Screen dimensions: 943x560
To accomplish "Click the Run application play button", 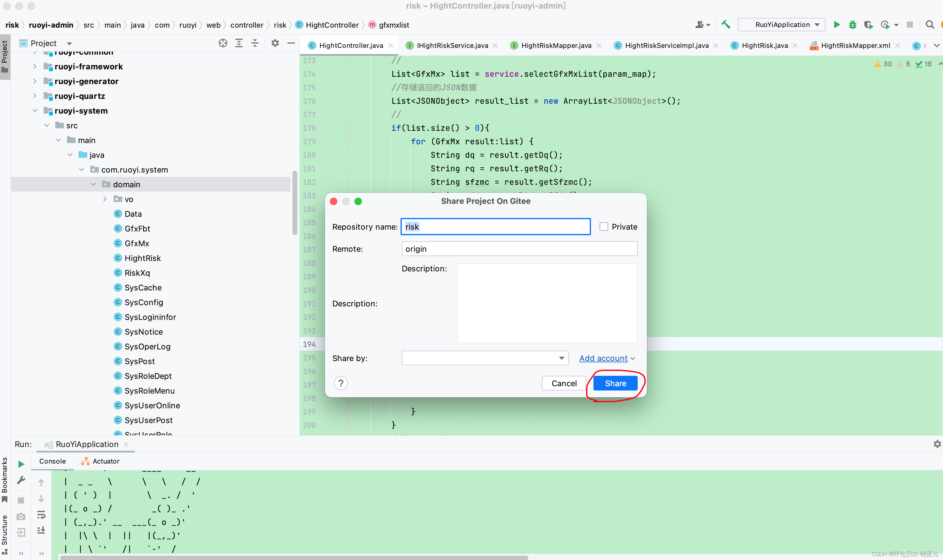I will [837, 25].
